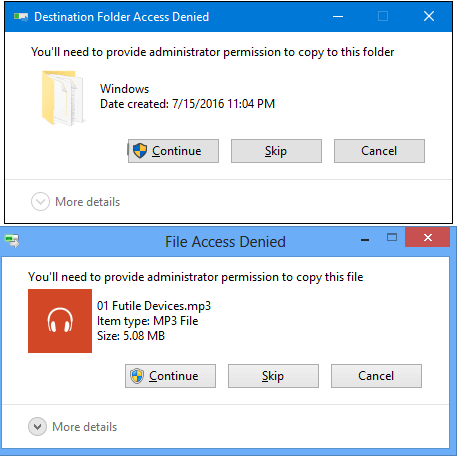
Task: Cancel the File Access Denied dialog
Action: pyautogui.click(x=376, y=376)
